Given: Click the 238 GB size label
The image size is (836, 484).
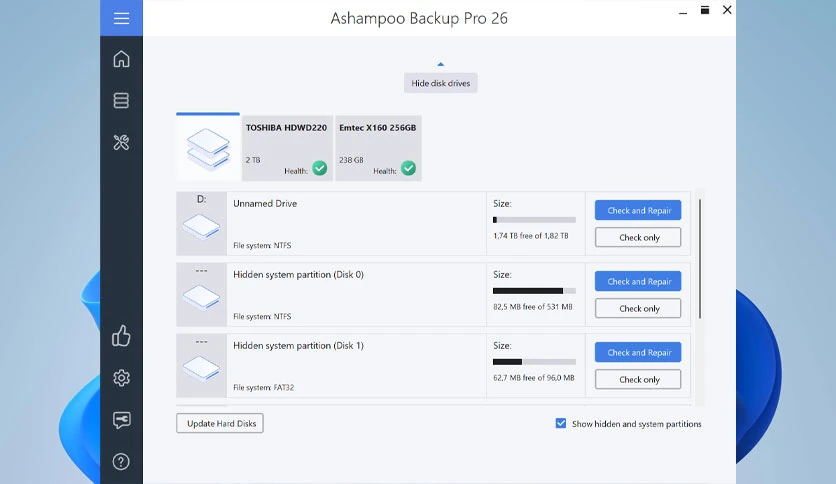Looking at the screenshot, I should pyautogui.click(x=351, y=160).
